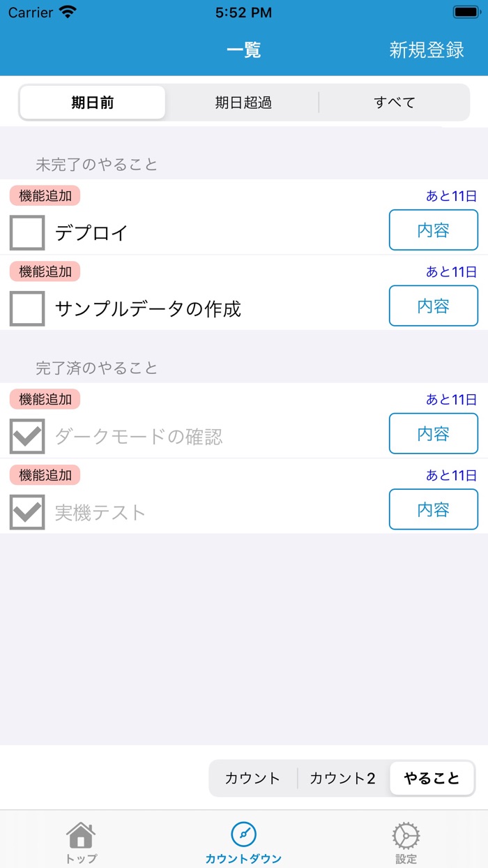
Task: Select the すべて filter tab
Action: 395,102
